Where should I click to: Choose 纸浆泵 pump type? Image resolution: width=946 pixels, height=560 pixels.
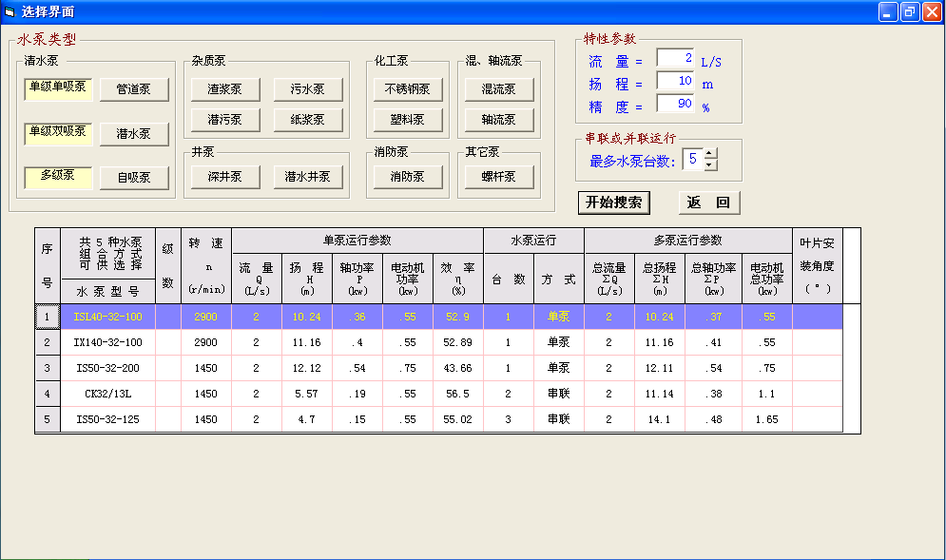coord(308,120)
